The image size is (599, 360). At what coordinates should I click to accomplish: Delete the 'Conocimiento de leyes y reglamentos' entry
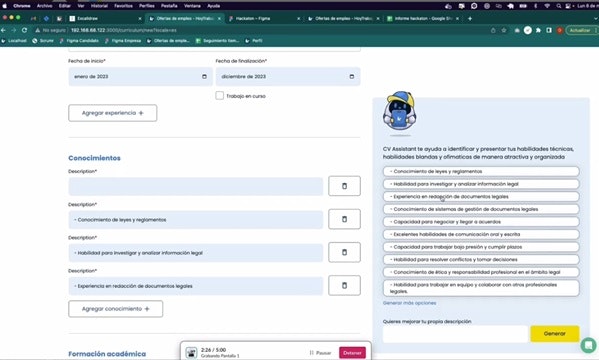pyautogui.click(x=344, y=219)
